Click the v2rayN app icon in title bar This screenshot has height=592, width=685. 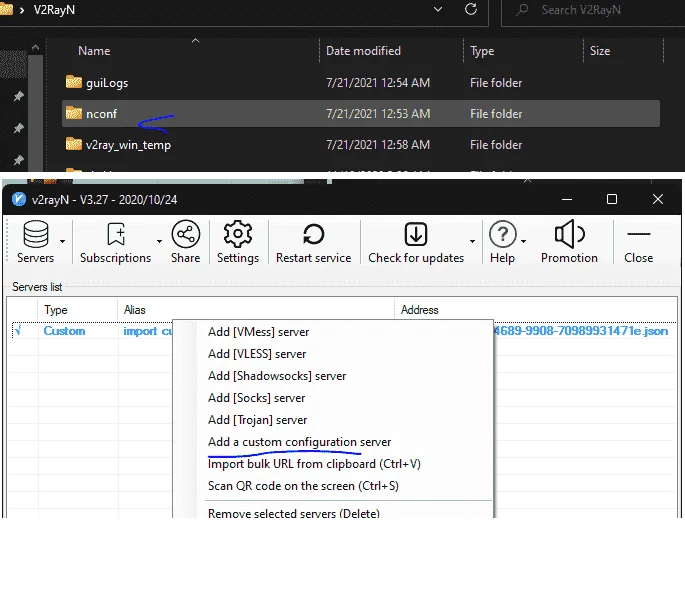pos(19,199)
